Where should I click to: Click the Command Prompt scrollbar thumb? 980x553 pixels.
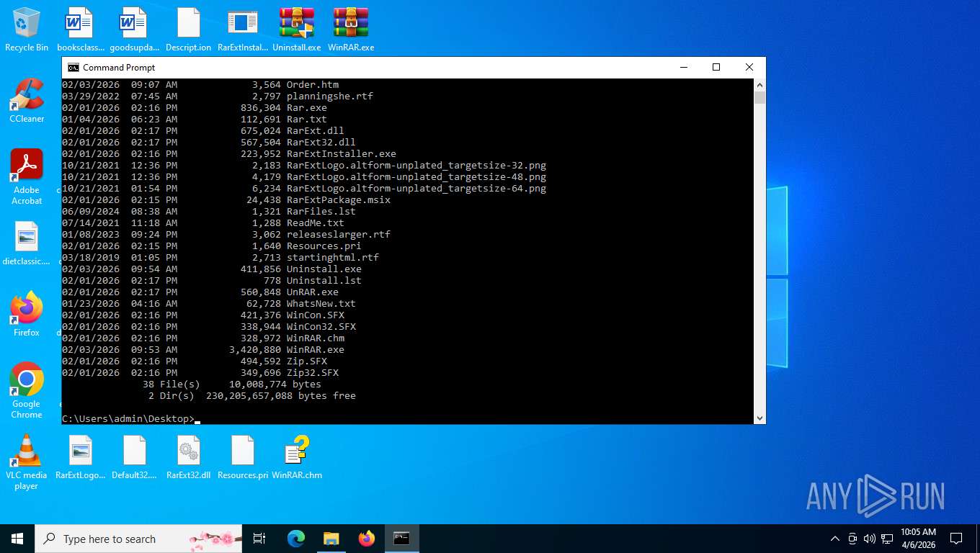[759, 98]
